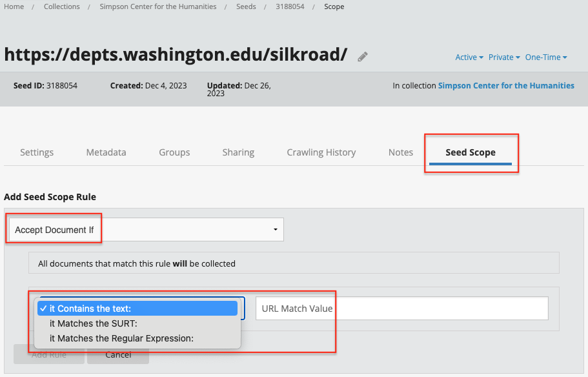Click the Add Seed Scope Rule heading
The image size is (588, 377).
coord(50,197)
